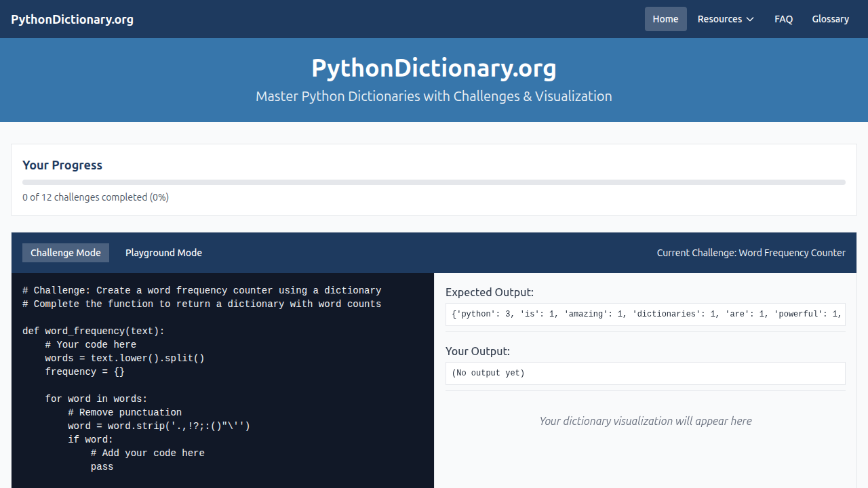Image resolution: width=868 pixels, height=488 pixels.
Task: Click the Your Output result box
Action: pos(646,373)
